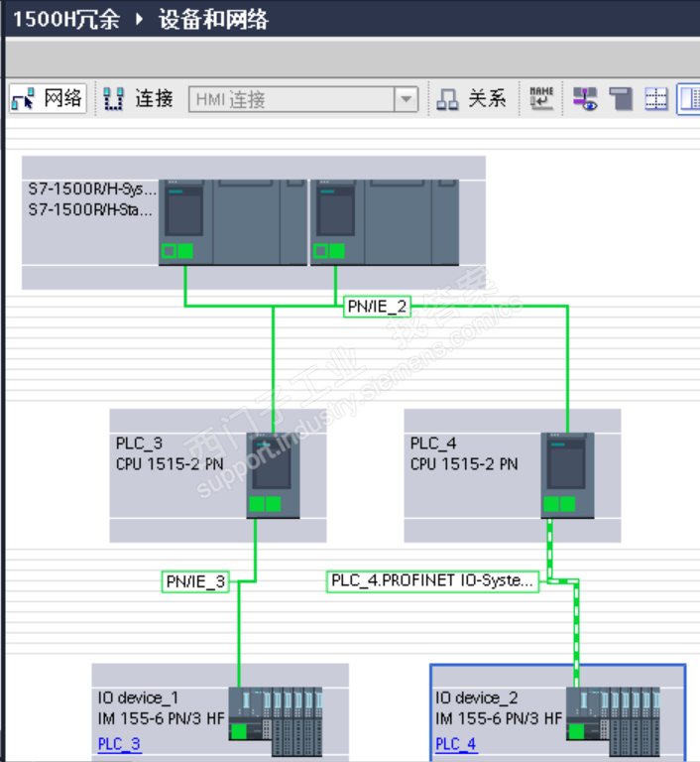Click green port on IO device_2

(576, 731)
